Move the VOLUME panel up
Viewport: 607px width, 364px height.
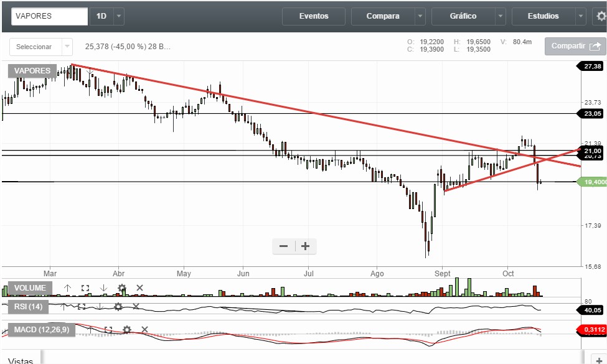click(67, 288)
